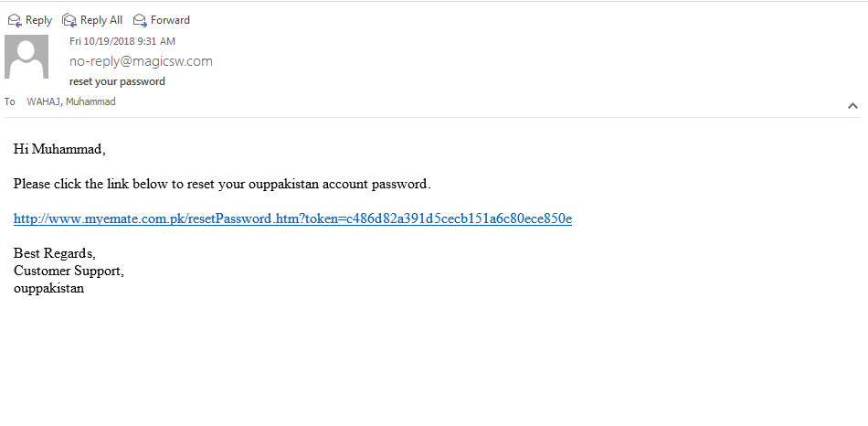Choose the Forward text label
The width and height of the screenshot is (868, 426).
171,20
